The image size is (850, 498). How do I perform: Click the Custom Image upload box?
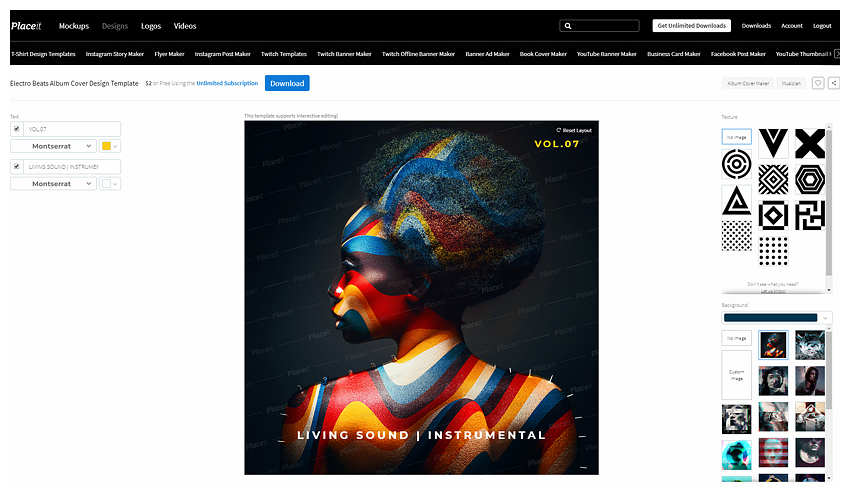(x=736, y=375)
